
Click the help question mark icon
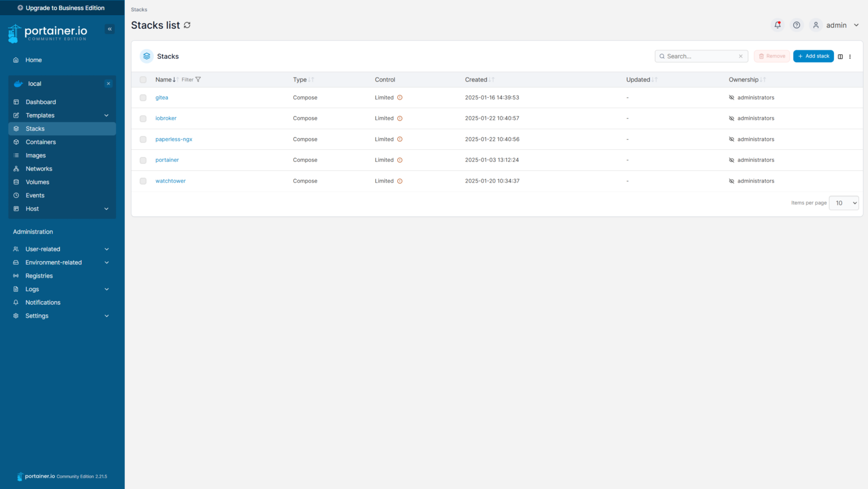(x=796, y=25)
